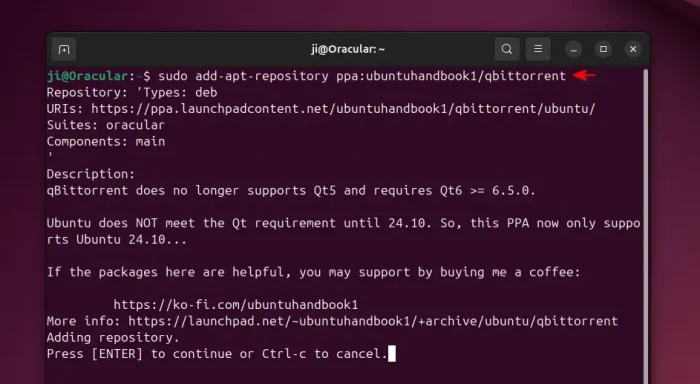
Task: Open the ko-fi.com/ubuntuhandbook1 link
Action: click(236, 305)
